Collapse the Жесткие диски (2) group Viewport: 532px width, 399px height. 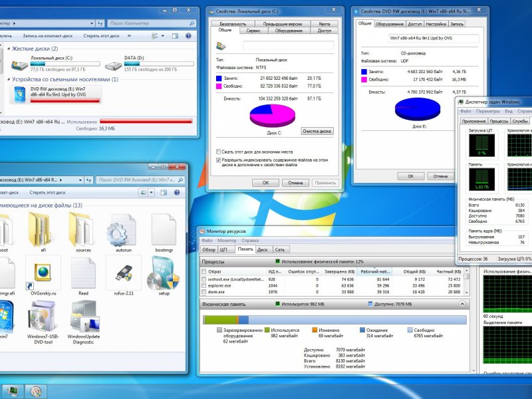tap(9, 49)
